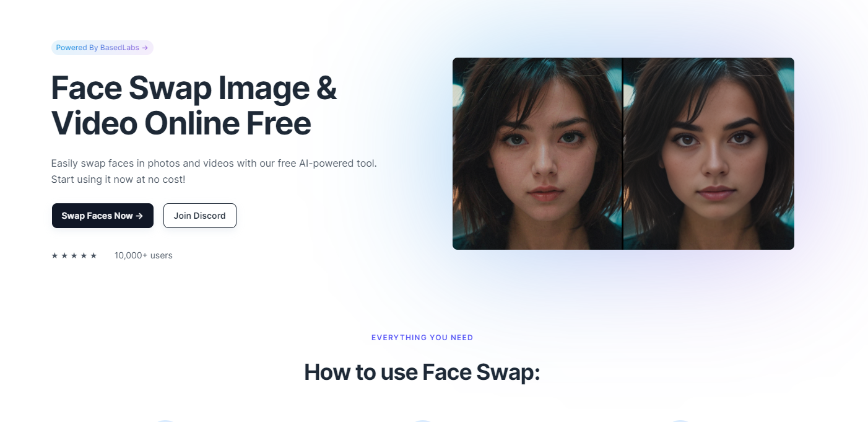The image size is (868, 422).
Task: Click the 10,000+ users label
Action: [144, 255]
